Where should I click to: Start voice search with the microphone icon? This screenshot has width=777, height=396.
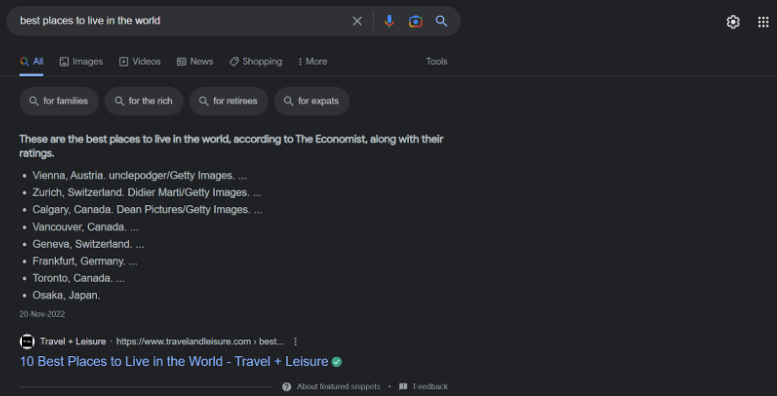tap(389, 21)
